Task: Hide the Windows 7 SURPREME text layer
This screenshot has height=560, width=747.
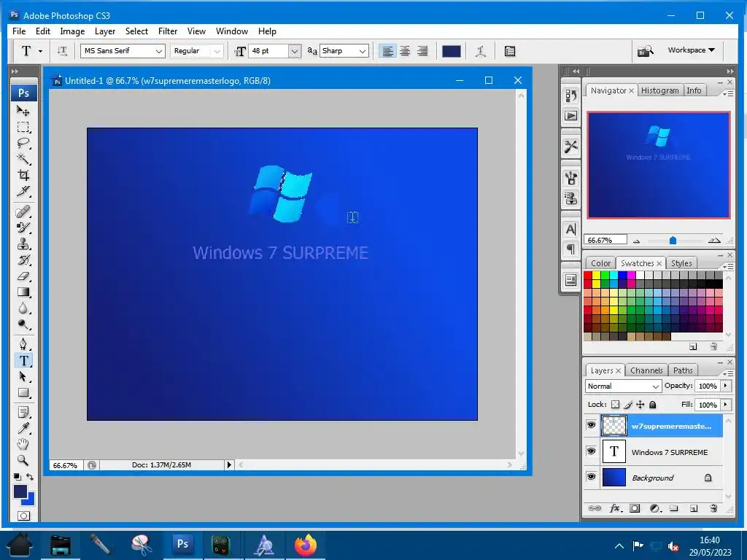Action: point(591,451)
